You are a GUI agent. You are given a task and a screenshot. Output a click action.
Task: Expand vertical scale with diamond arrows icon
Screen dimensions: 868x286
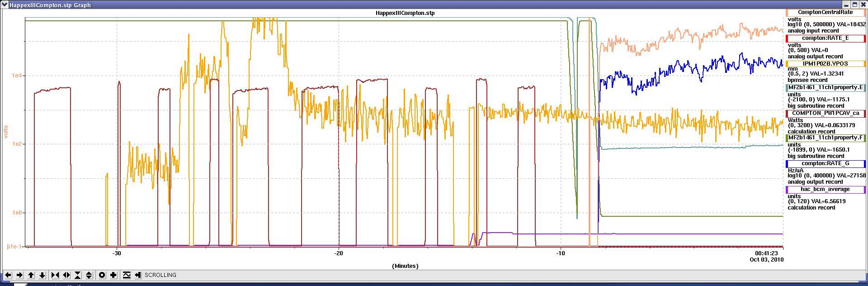(x=89, y=275)
